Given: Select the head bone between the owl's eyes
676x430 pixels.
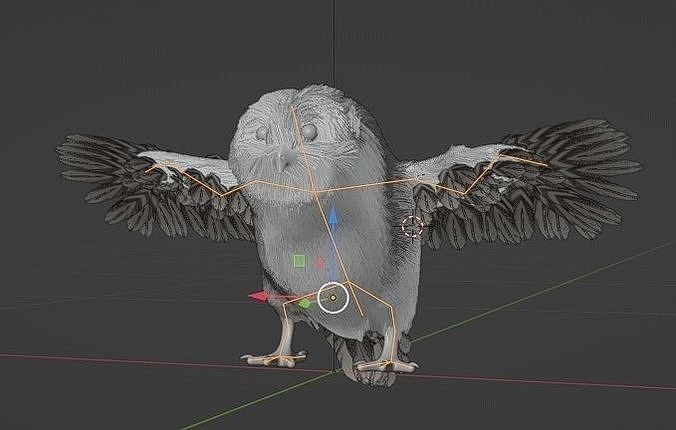Looking at the screenshot, I should [304, 149].
